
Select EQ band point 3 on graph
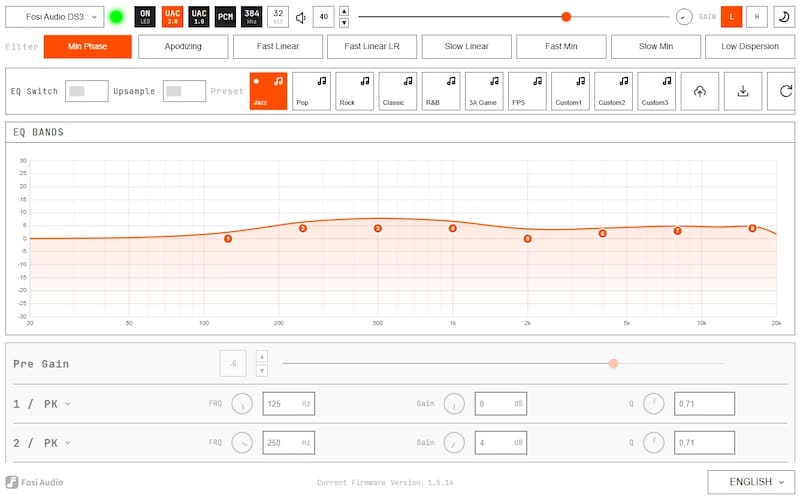click(378, 229)
